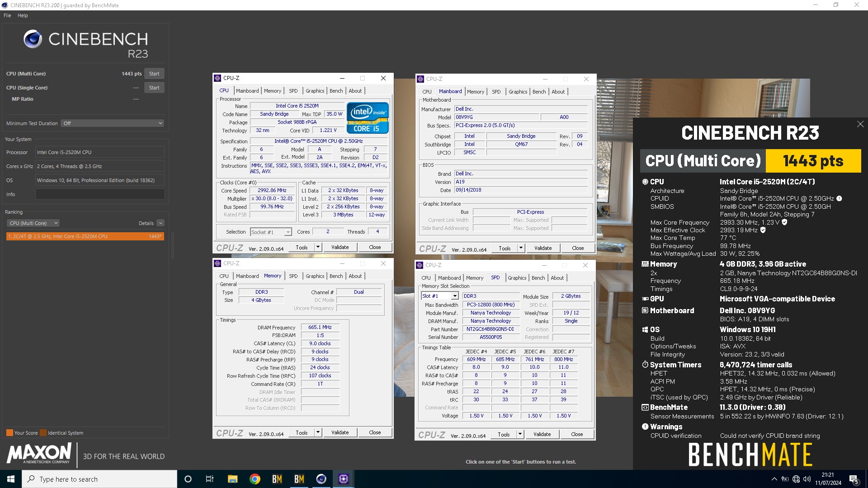Click the Memory section icon in BenchMate panel
868x488 pixels.
tap(645, 264)
